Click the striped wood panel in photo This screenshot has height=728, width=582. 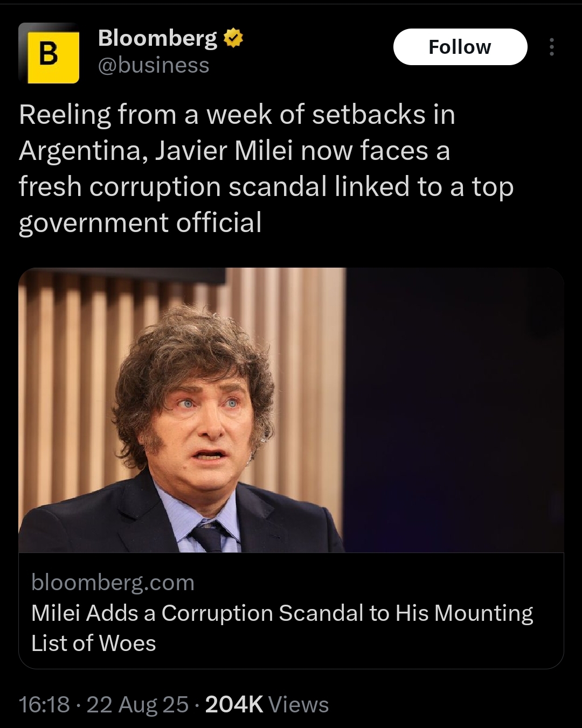pyautogui.click(x=65, y=377)
